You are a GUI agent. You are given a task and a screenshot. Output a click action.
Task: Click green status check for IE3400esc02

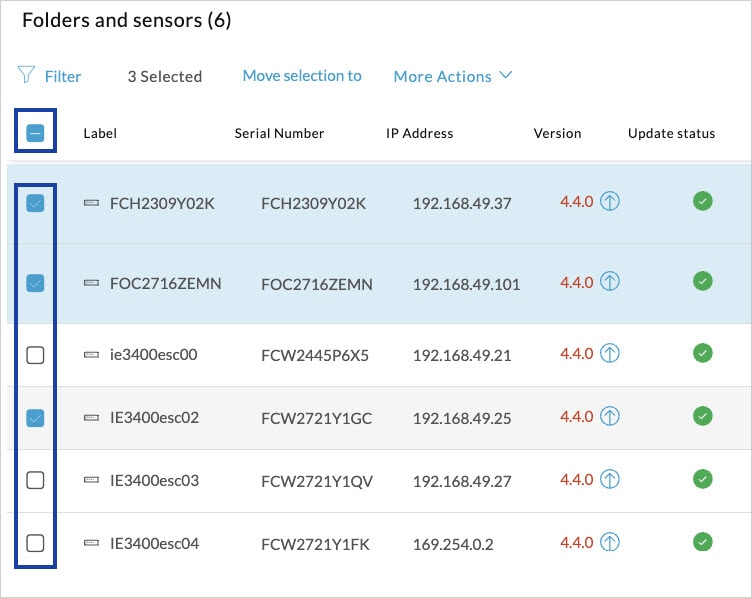coord(703,416)
